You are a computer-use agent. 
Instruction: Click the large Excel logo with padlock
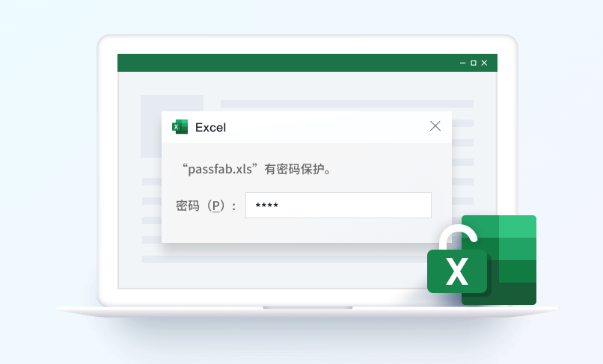coord(482,260)
